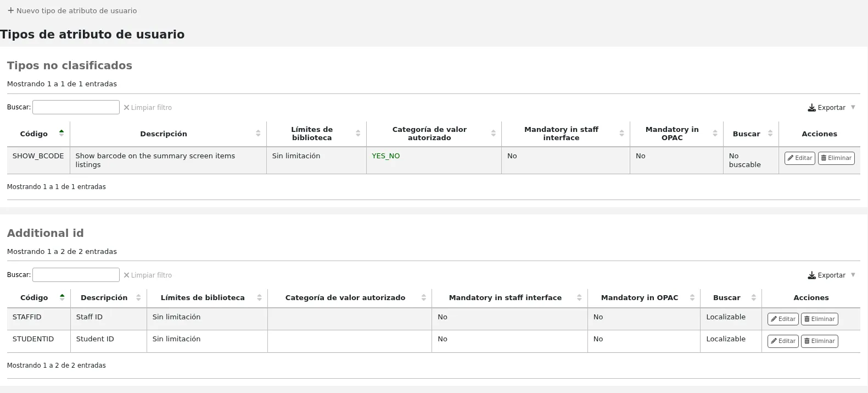Clear filter in Tipos no clasificados table

tap(148, 108)
